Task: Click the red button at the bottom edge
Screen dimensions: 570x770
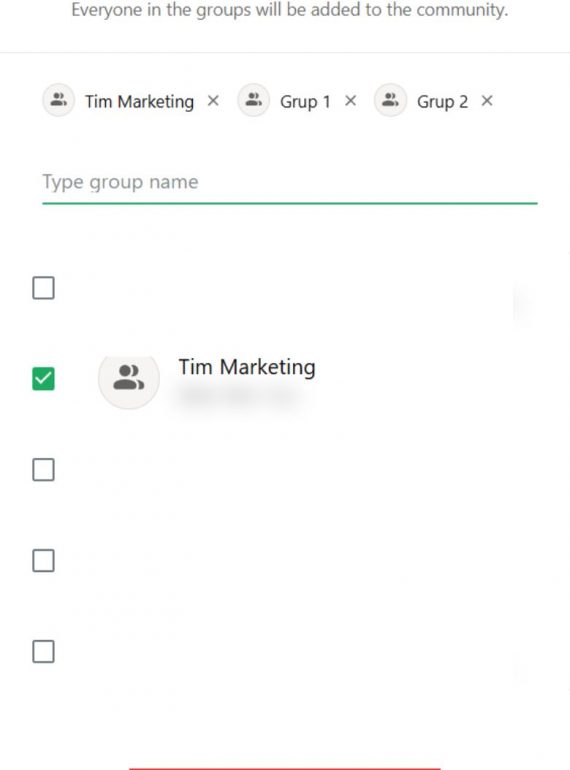Action: pyautogui.click(x=285, y=768)
